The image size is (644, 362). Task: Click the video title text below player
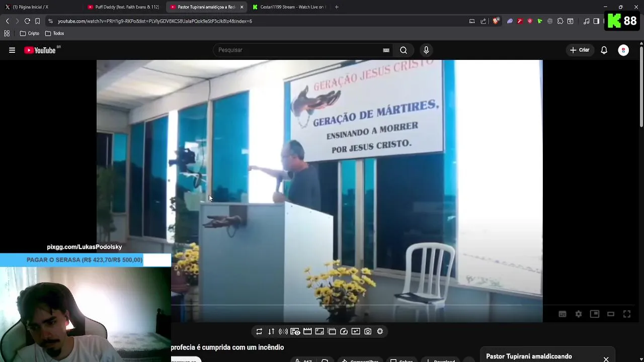pyautogui.click(x=227, y=347)
